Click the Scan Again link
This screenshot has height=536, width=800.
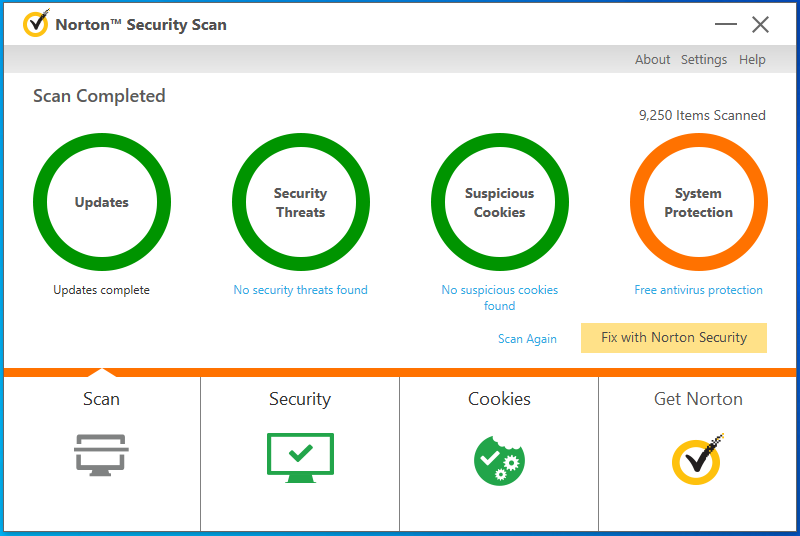pyautogui.click(x=527, y=339)
